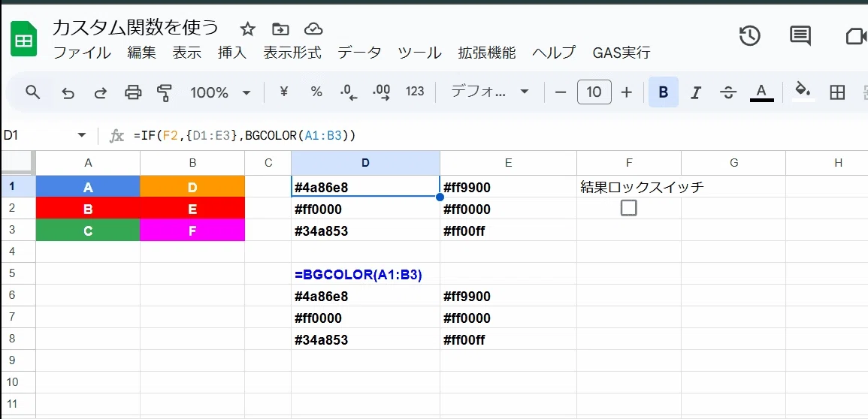The height and width of the screenshot is (419, 868).
Task: Apply percent format
Action: click(316, 92)
